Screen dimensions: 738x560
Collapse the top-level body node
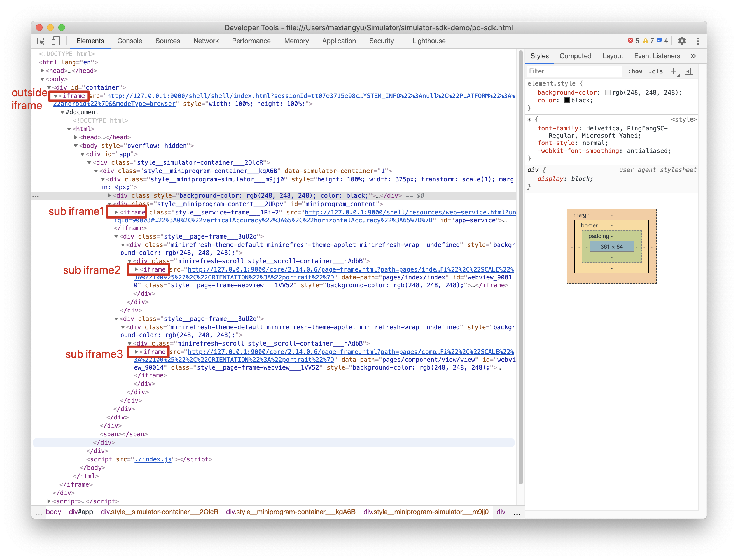coord(42,79)
